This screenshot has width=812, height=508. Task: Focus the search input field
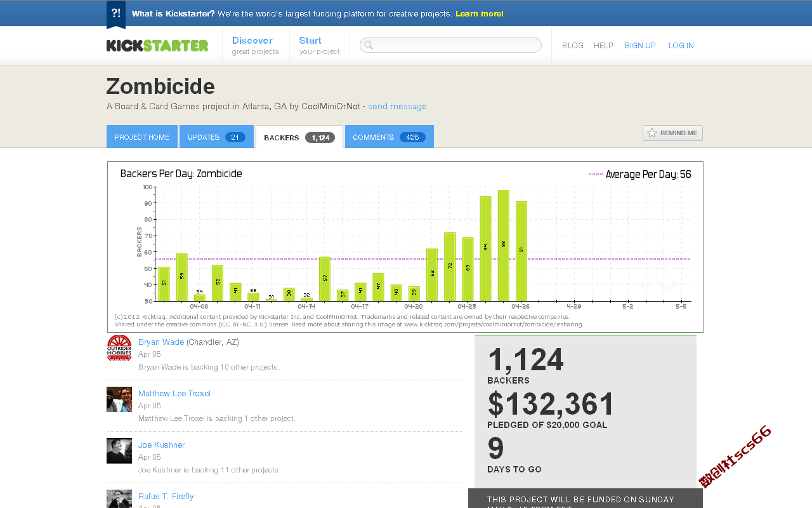click(x=450, y=45)
